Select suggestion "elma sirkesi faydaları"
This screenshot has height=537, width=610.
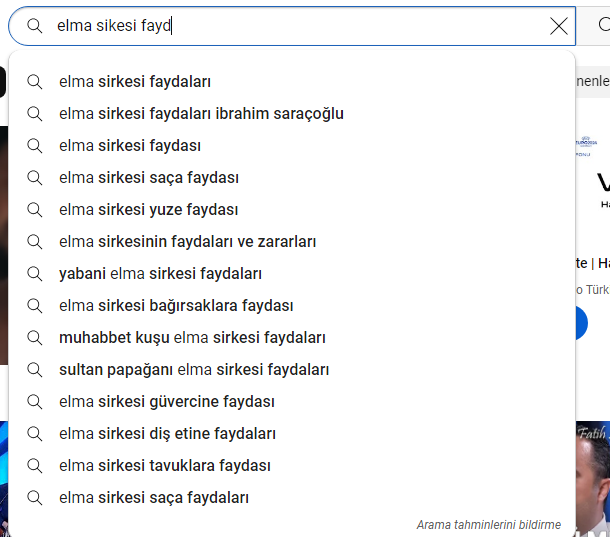coord(292,82)
